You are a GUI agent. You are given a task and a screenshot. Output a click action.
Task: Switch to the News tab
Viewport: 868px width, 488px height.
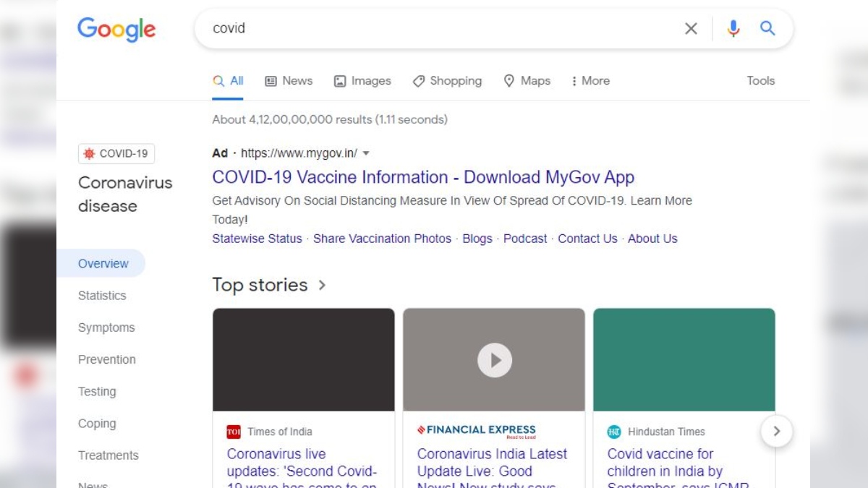click(x=289, y=81)
